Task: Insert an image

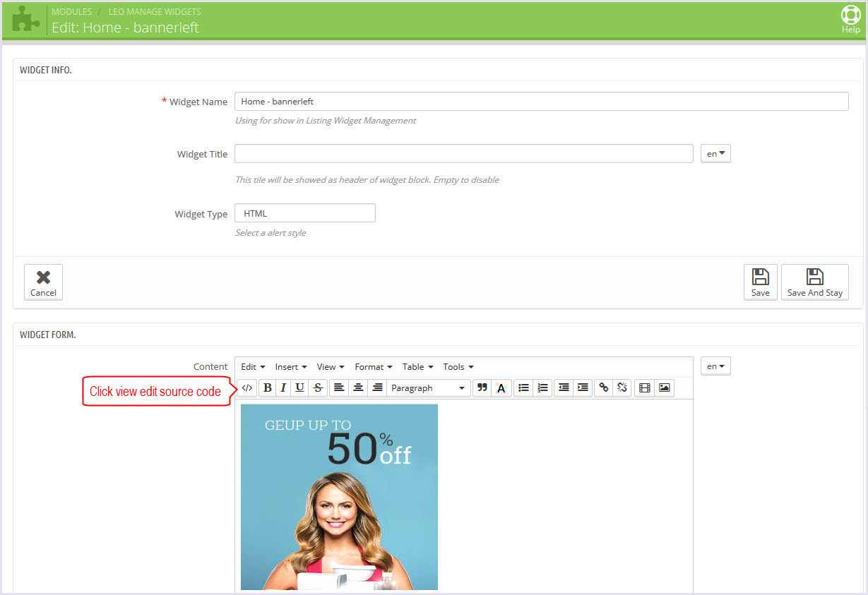Action: pos(664,387)
